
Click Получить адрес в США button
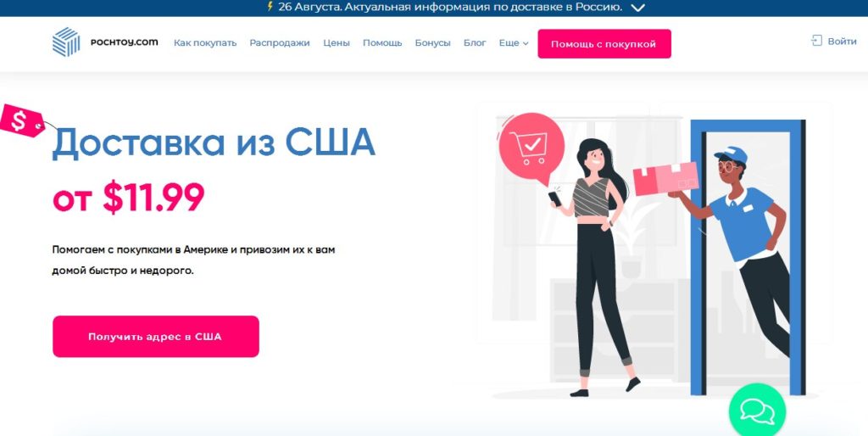click(x=156, y=336)
